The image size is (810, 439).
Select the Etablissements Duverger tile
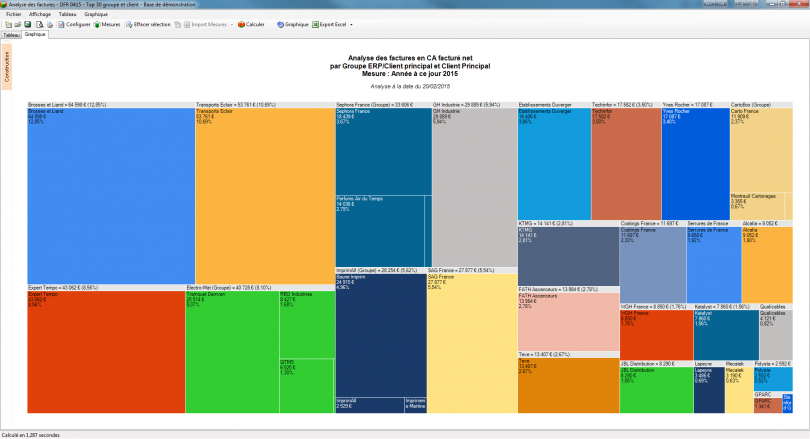pyautogui.click(x=554, y=164)
